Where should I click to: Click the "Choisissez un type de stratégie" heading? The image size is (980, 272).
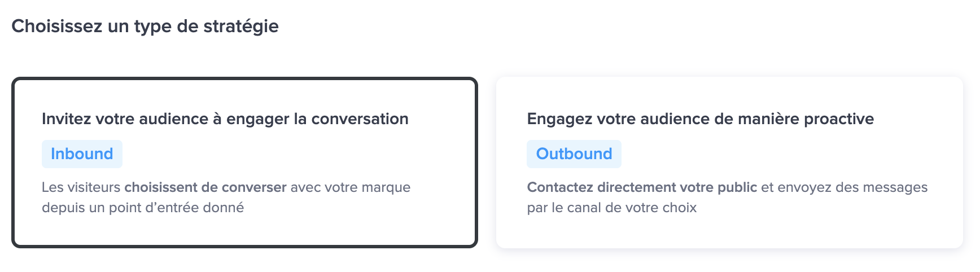(x=145, y=26)
